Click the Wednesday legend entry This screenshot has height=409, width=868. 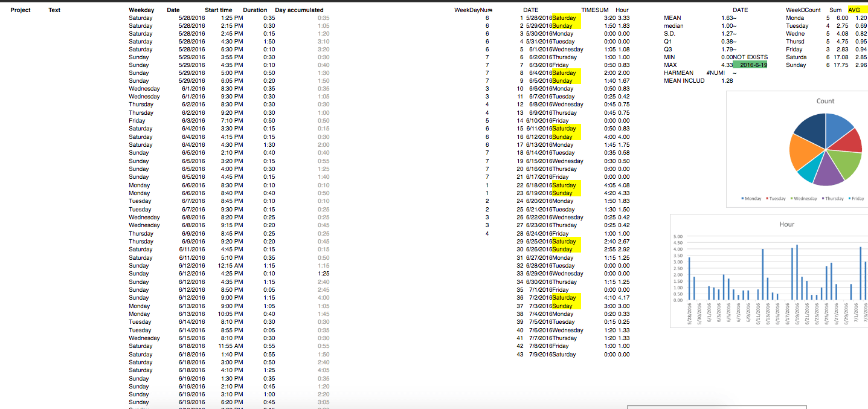803,199
